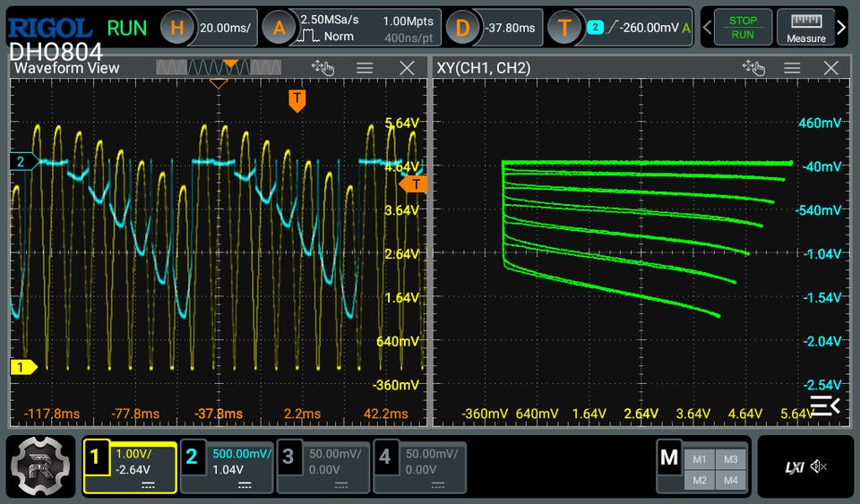
Task: Toggle the muted speaker sound icon
Action: click(818, 466)
